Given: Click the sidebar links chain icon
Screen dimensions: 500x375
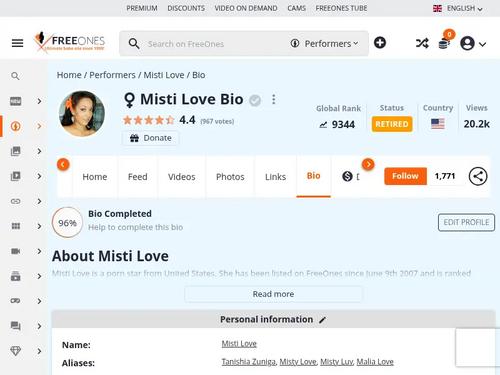Looking at the screenshot, I should [x=16, y=201].
